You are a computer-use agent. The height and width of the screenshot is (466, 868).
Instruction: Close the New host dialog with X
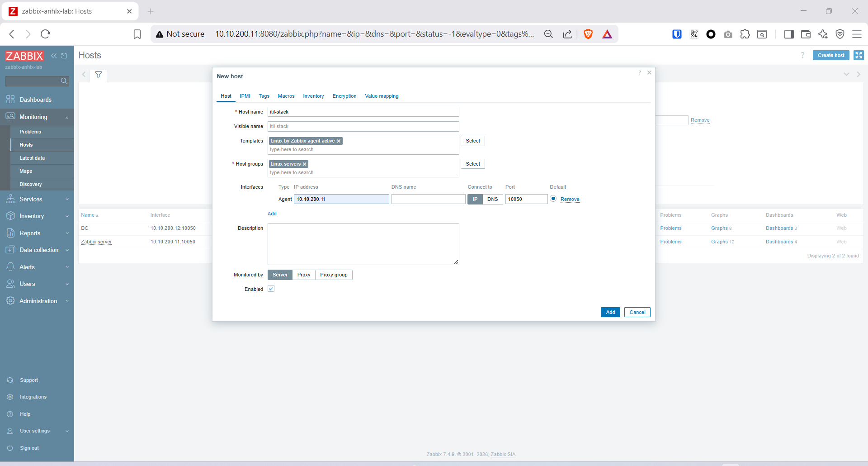(649, 72)
